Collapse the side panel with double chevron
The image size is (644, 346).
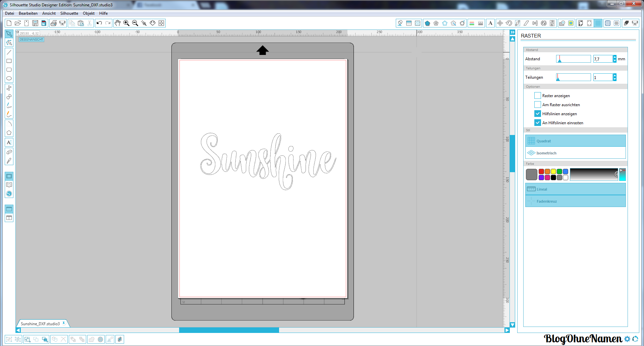click(512, 32)
